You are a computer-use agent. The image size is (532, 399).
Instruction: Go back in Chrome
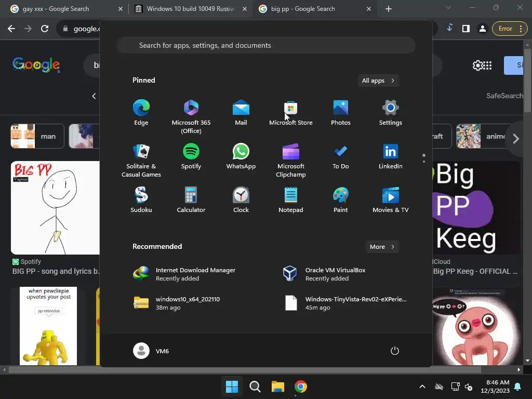[11, 29]
